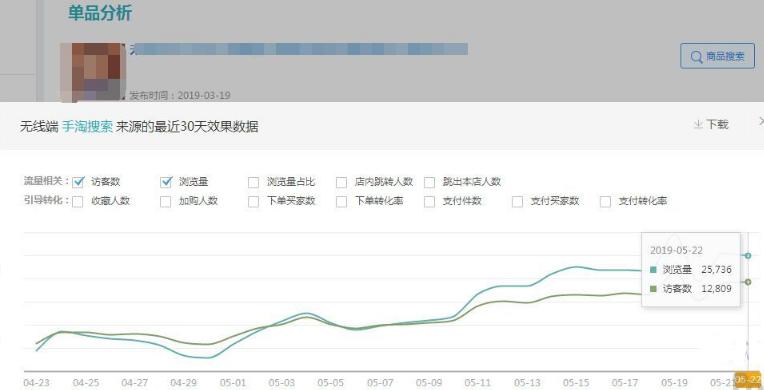Viewport: 764px width, 390px height.
Task: Uncheck the 访客数 checkbox
Action: coord(78,182)
